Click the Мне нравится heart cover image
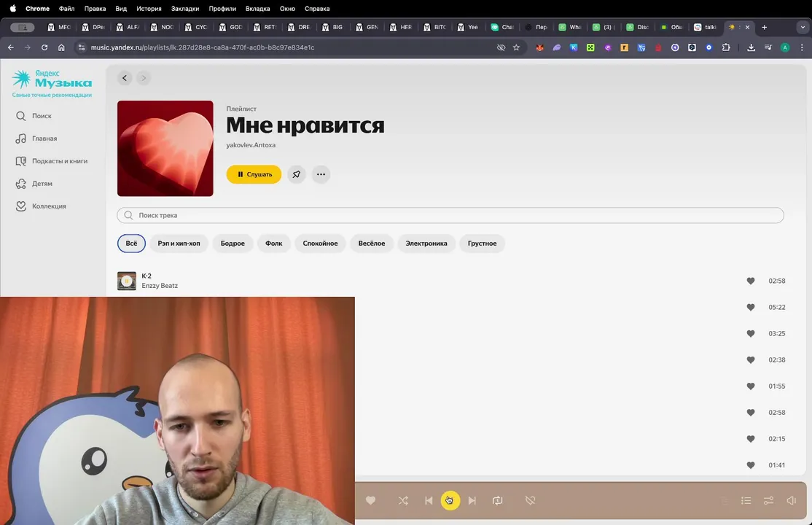The width and height of the screenshot is (812, 525). 165,148
